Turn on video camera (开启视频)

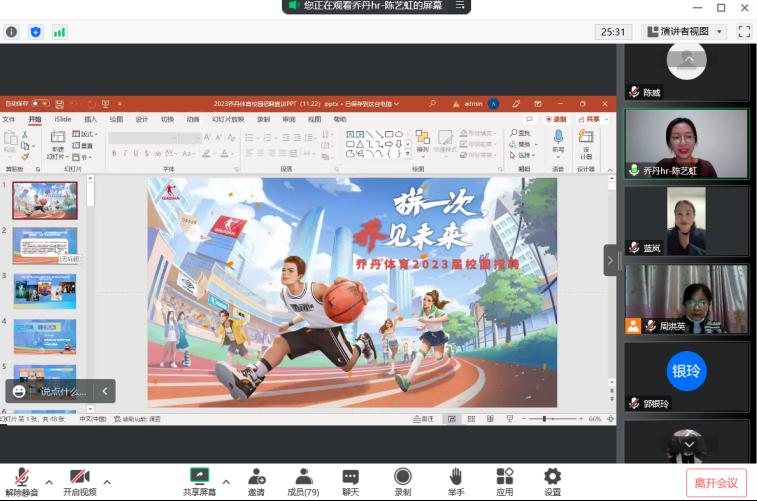[x=79, y=481]
